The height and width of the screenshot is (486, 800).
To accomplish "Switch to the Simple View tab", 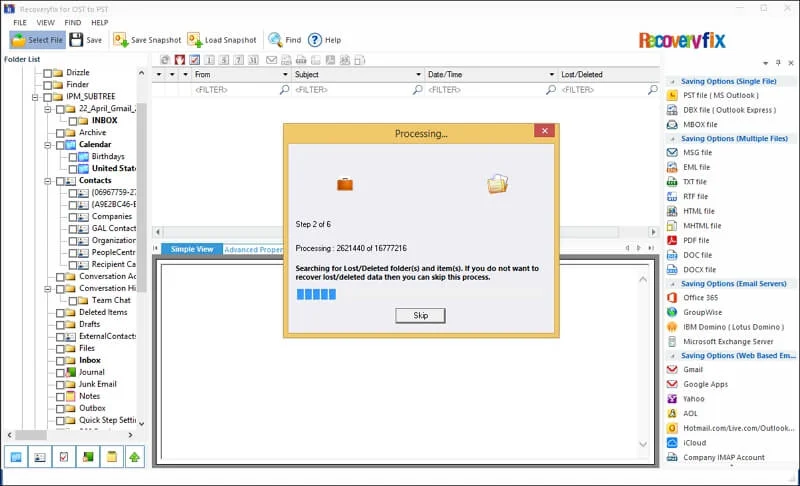I will pyautogui.click(x=192, y=249).
